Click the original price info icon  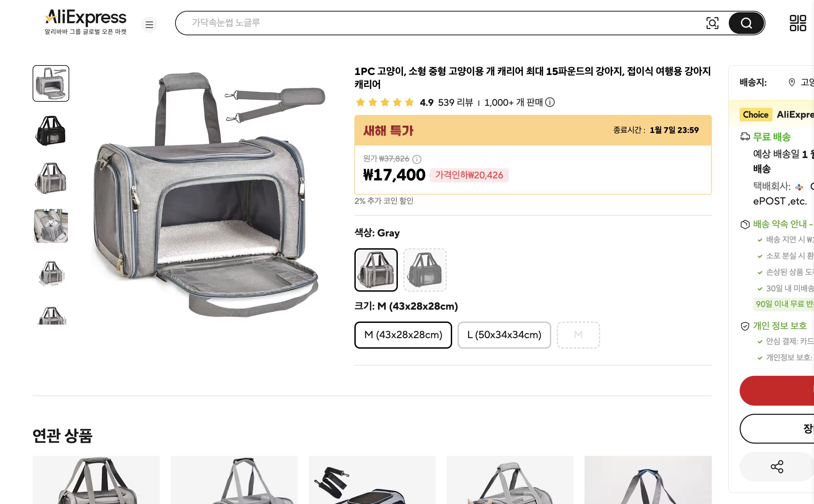(416, 159)
